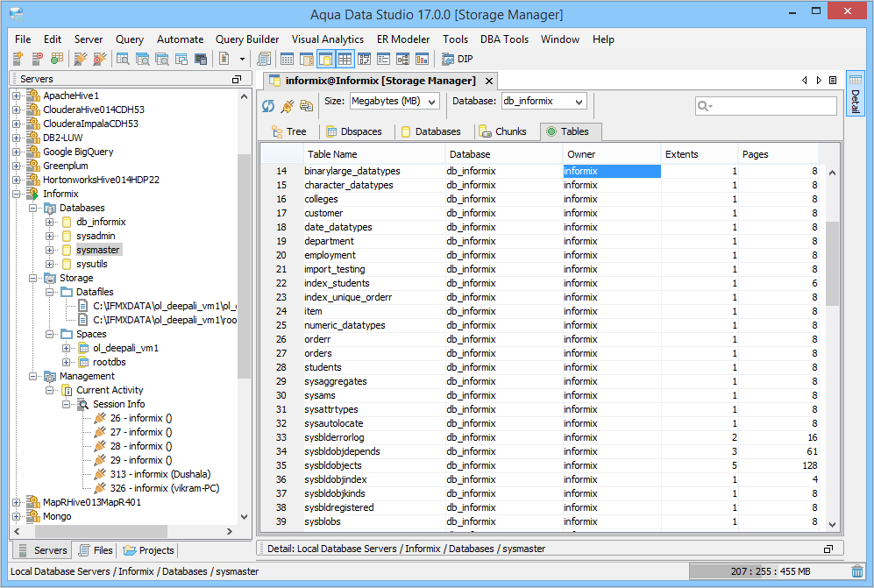
Task: Collapse the Informix server node
Action: (16, 194)
